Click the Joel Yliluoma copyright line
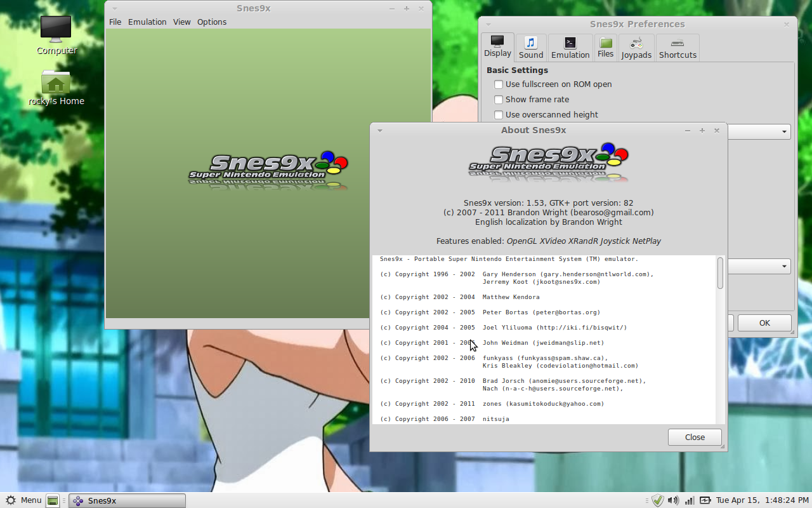This screenshot has width=812, height=508. pyautogui.click(x=504, y=328)
